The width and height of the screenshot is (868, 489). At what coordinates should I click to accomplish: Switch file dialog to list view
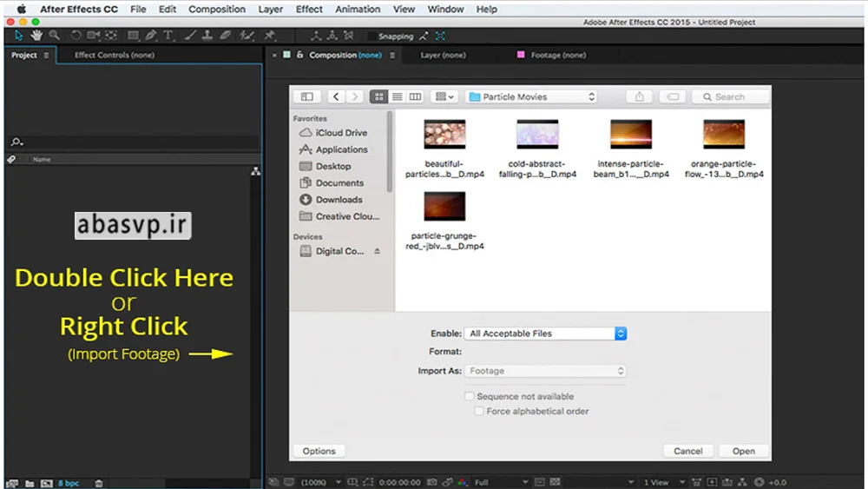[x=397, y=96]
